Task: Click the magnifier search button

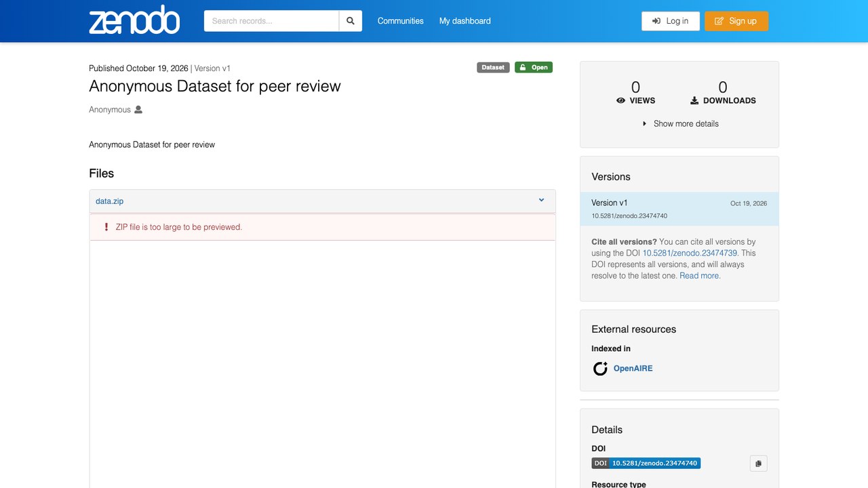Action: click(351, 21)
